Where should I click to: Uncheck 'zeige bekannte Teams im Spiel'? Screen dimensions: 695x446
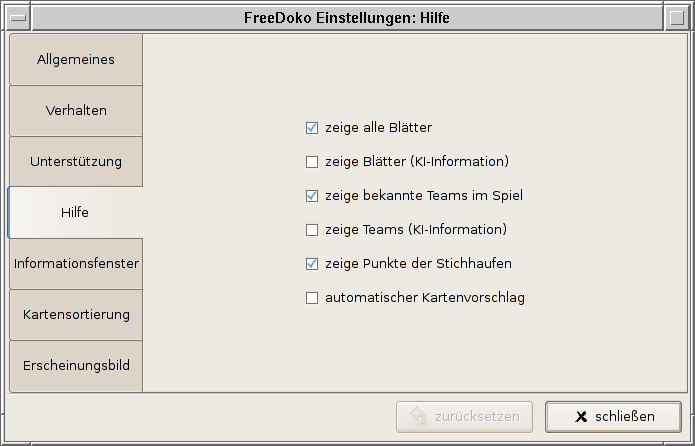312,196
